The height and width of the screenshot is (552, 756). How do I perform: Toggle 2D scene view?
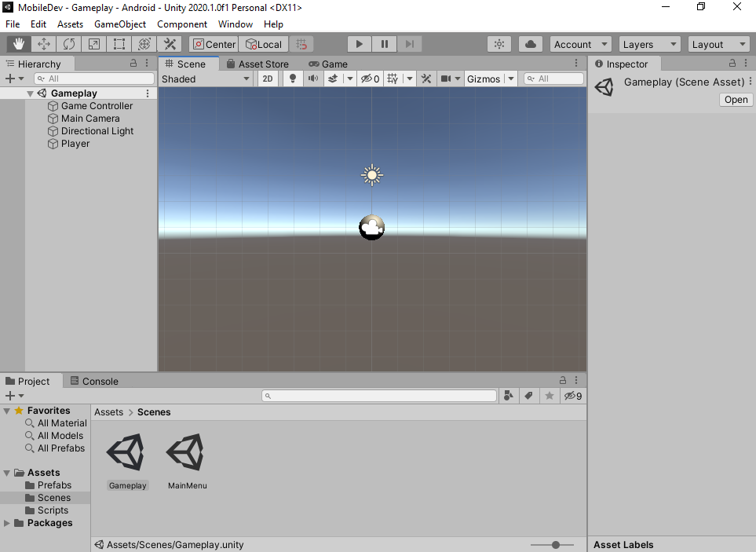point(268,79)
